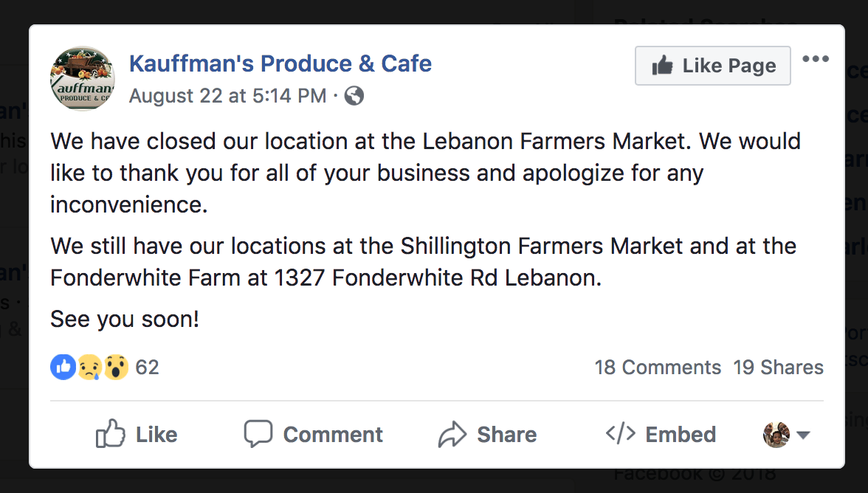Click the commenting-as profile avatar

(776, 435)
